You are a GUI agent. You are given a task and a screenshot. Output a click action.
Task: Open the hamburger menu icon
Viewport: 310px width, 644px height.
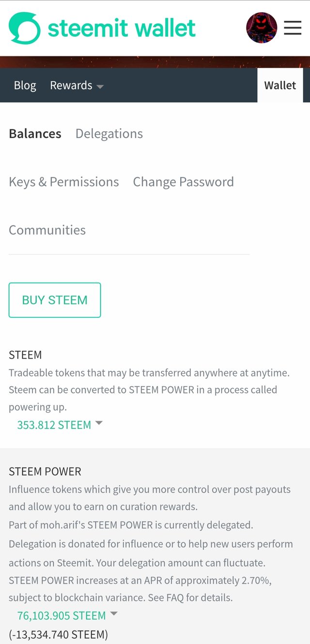tap(293, 28)
